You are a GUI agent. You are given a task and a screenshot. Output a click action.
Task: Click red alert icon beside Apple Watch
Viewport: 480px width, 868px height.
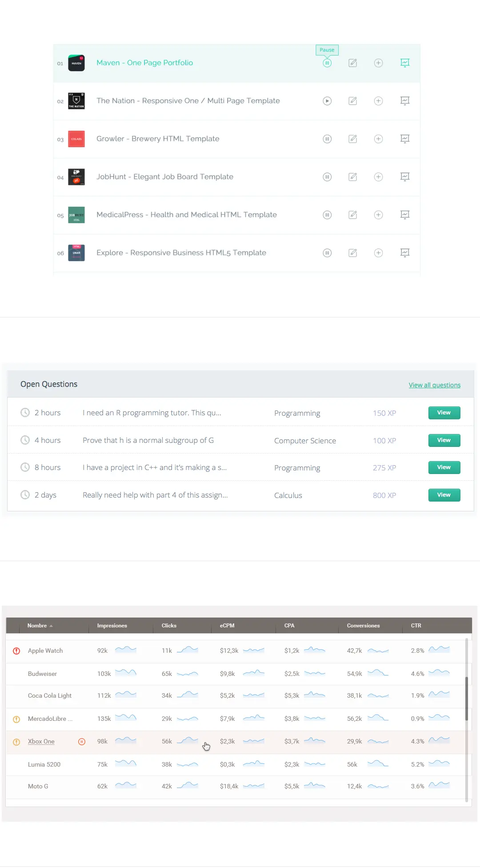coord(16,651)
